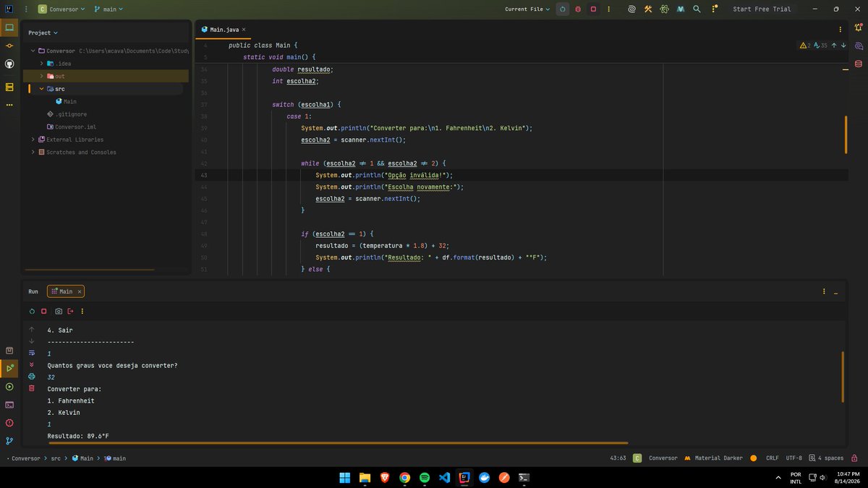Image resolution: width=868 pixels, height=488 pixels.
Task: Open the GitHub tool window icon
Action: 9,64
